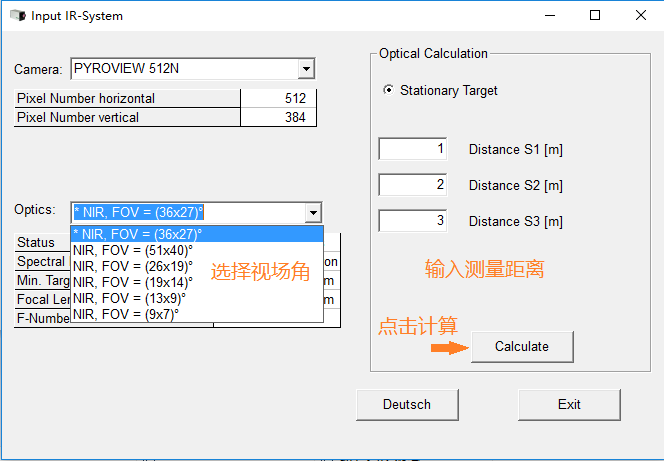
Task: Select the Stationary Target radio button
Action: 389,90
